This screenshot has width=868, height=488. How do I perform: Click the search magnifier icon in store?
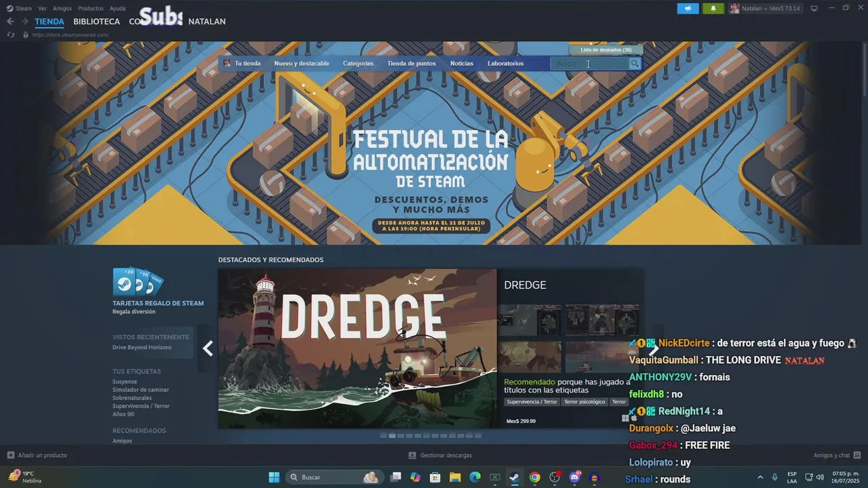tap(635, 64)
